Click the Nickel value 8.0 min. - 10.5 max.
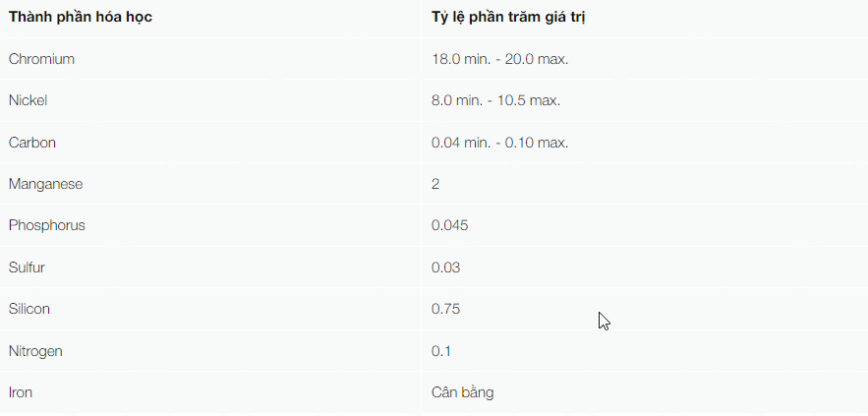The image size is (868, 416). click(x=496, y=100)
